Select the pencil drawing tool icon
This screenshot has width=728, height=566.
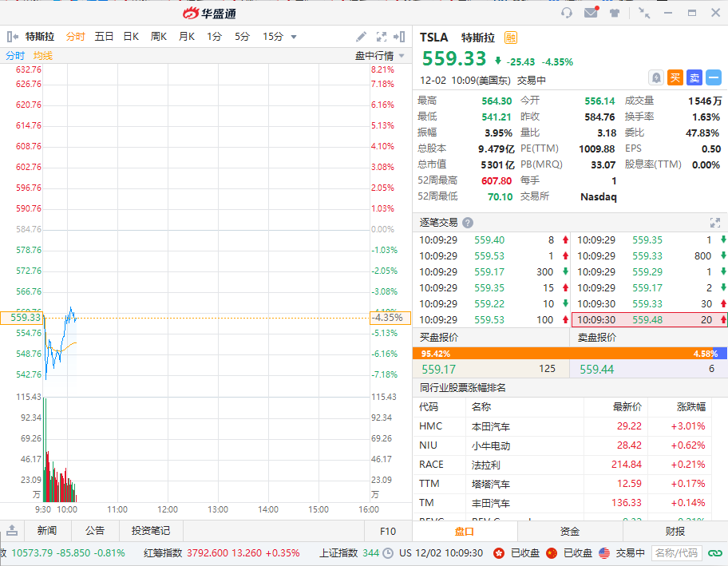pos(361,37)
